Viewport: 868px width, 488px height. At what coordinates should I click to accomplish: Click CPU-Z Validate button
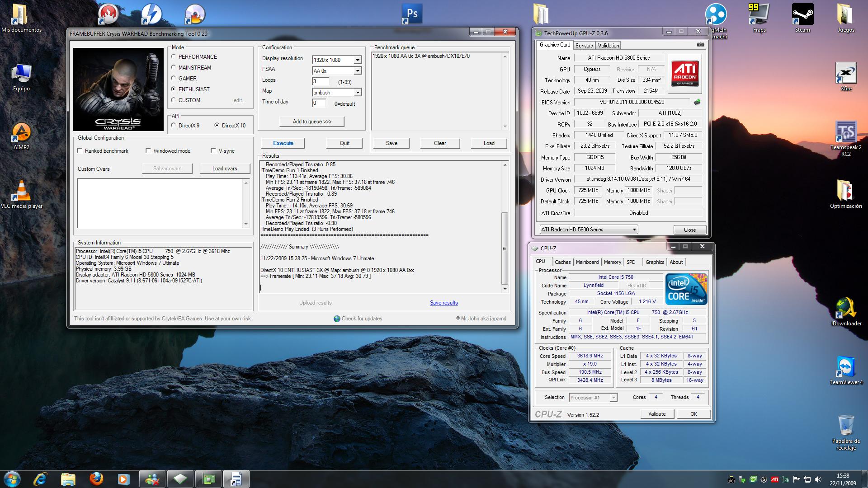[x=657, y=414]
